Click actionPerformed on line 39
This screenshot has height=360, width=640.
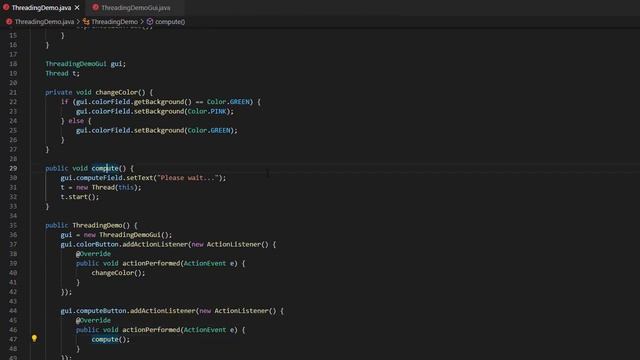click(151, 263)
